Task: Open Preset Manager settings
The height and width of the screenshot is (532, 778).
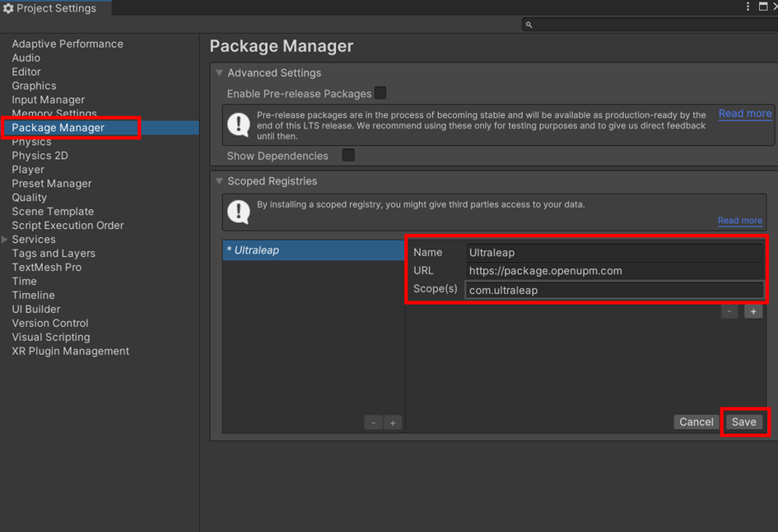Action: pyautogui.click(x=52, y=183)
